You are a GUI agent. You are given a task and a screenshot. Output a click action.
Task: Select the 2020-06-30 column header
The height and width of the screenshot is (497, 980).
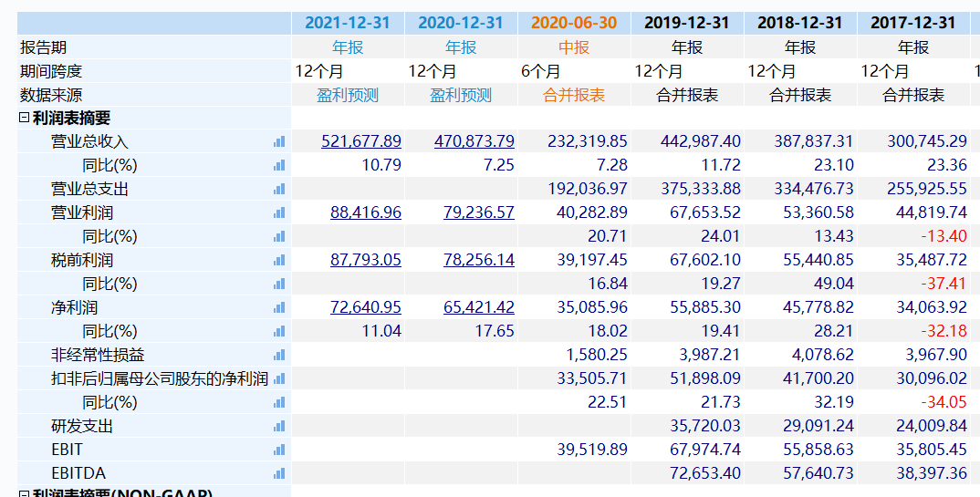(574, 23)
